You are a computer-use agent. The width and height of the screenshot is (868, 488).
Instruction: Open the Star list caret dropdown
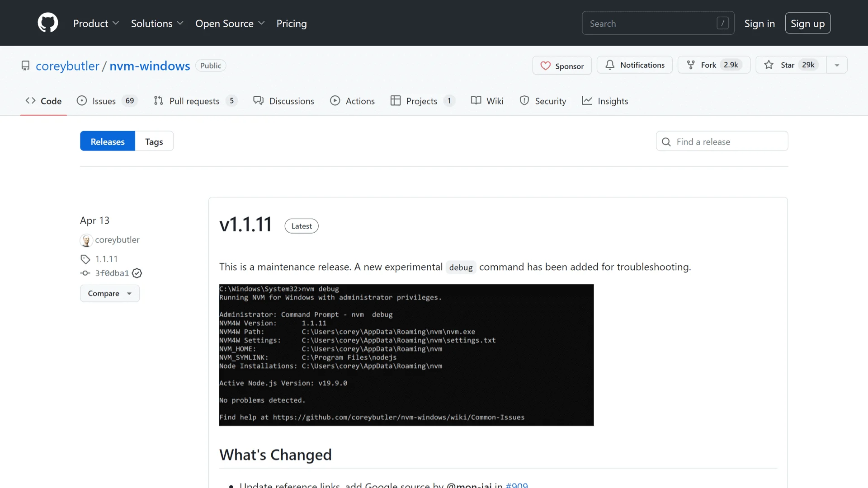(836, 65)
